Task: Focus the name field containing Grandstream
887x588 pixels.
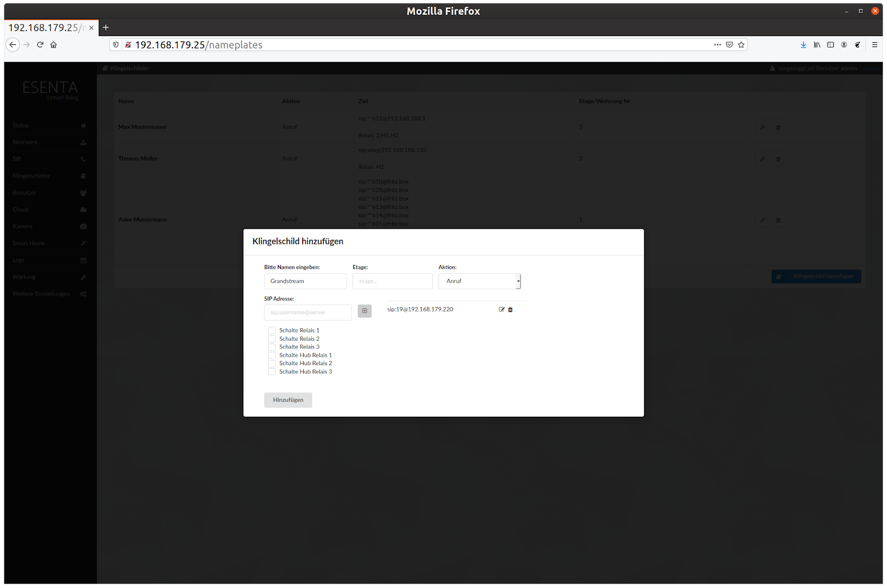Action: coord(305,282)
